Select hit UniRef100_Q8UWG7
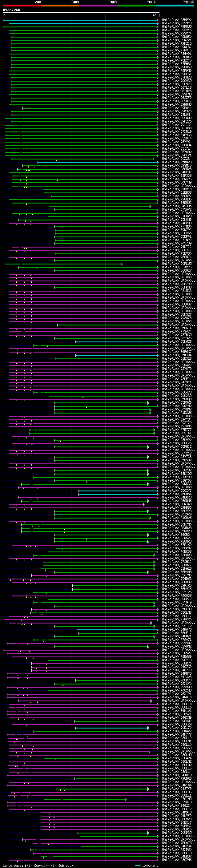 click(176, 304)
